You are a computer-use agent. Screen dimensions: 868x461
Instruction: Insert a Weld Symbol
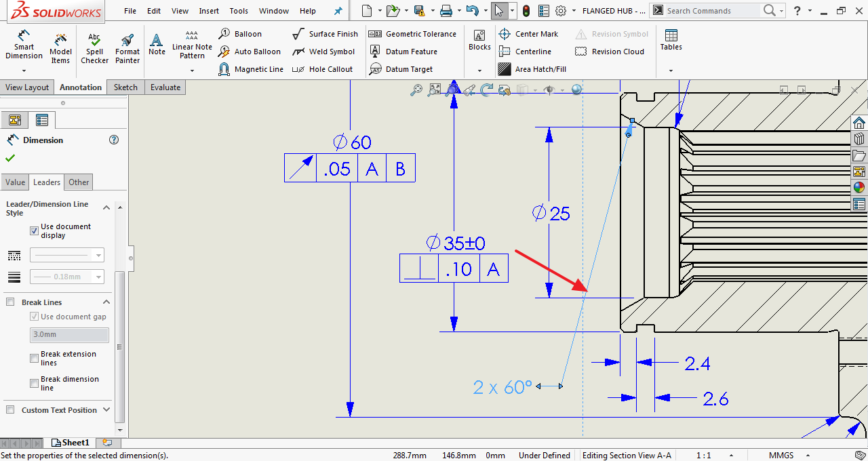pos(323,52)
